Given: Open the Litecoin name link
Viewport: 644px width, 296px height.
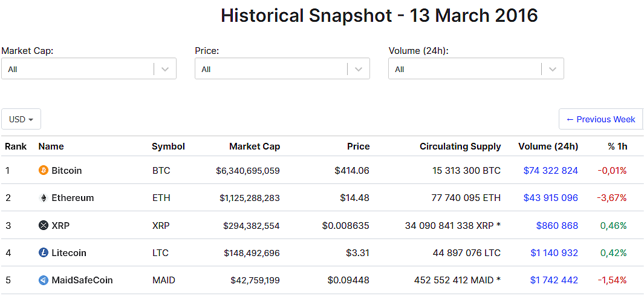Looking at the screenshot, I should click(69, 253).
